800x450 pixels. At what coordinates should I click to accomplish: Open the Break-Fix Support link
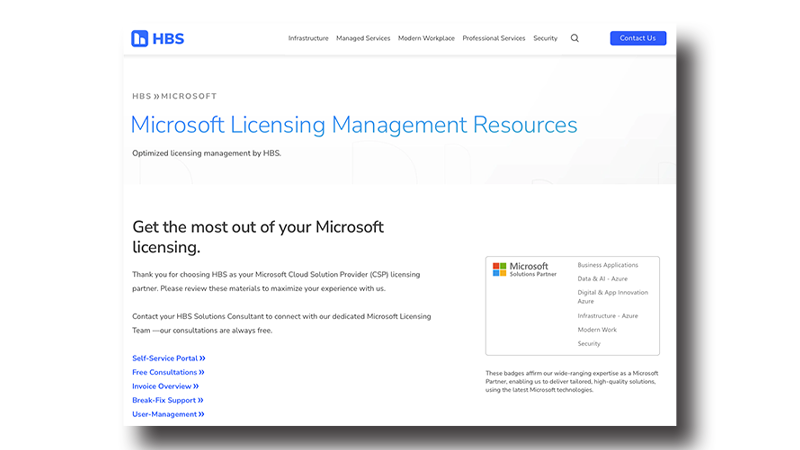(x=168, y=401)
